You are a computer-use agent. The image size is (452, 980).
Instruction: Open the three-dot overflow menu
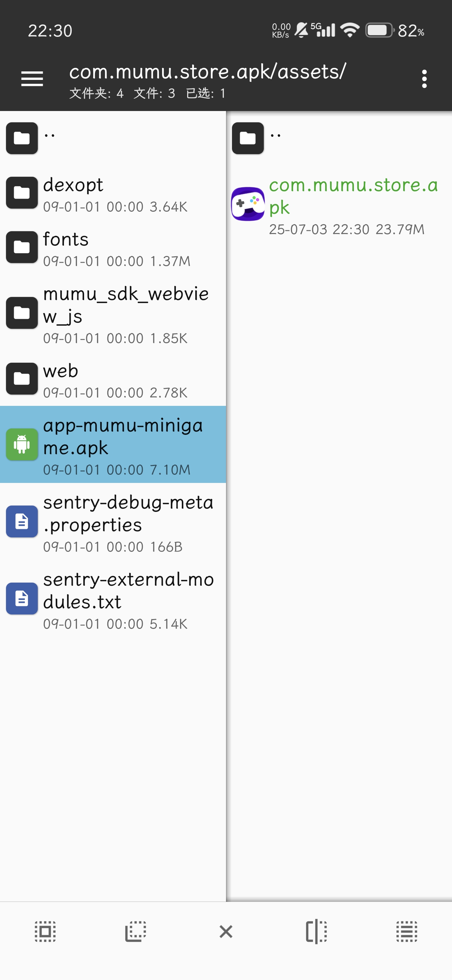click(424, 79)
